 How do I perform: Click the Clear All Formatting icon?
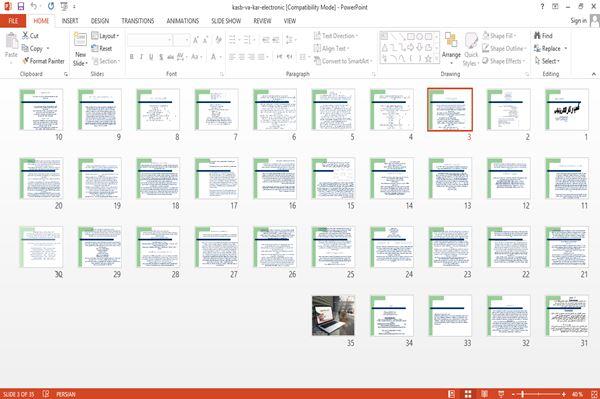[x=218, y=40]
